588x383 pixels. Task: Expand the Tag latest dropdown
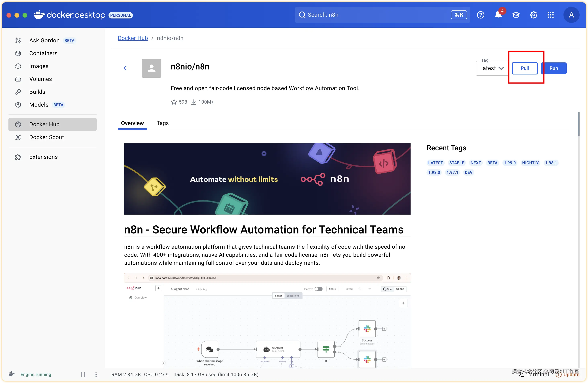(492, 68)
